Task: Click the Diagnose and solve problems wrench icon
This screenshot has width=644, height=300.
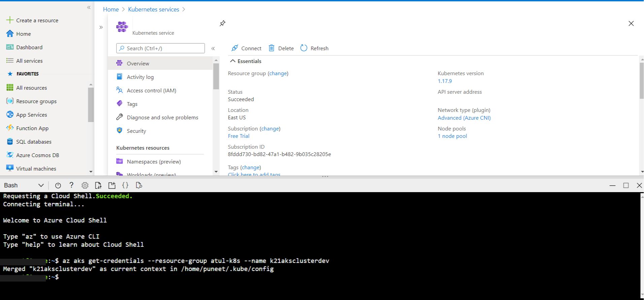Action: 120,117
